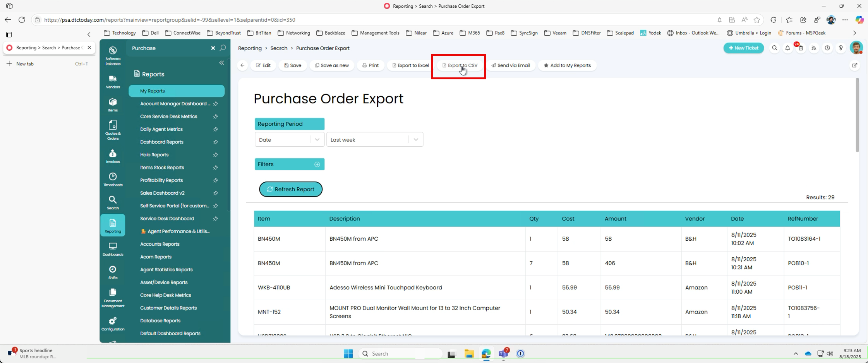Click the report vertical scrollbar
868x363 pixels.
tap(857, 115)
